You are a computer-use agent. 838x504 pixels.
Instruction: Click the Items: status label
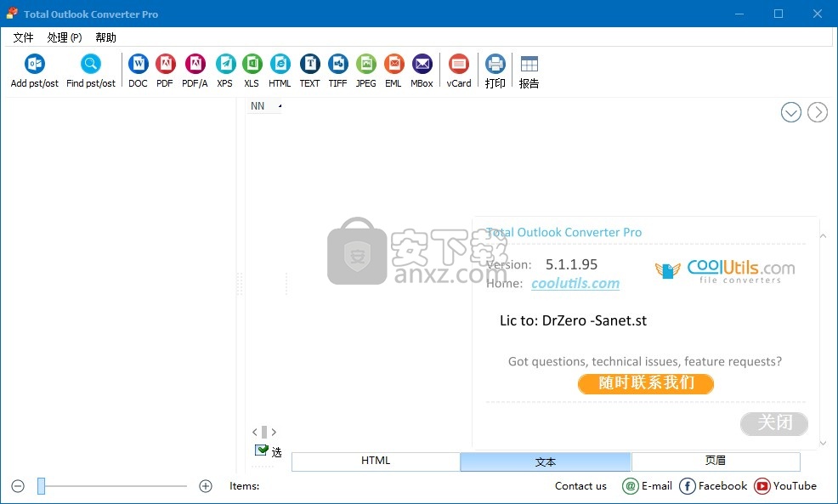pyautogui.click(x=244, y=486)
